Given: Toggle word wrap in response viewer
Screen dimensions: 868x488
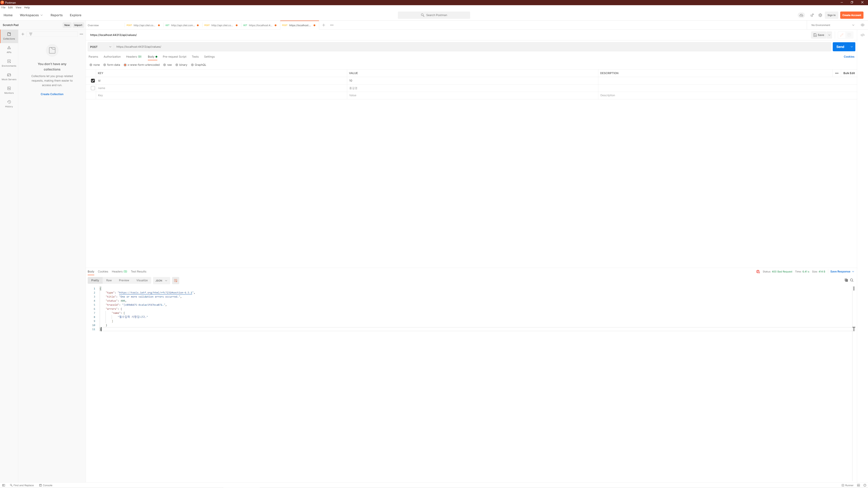Looking at the screenshot, I should (x=176, y=281).
